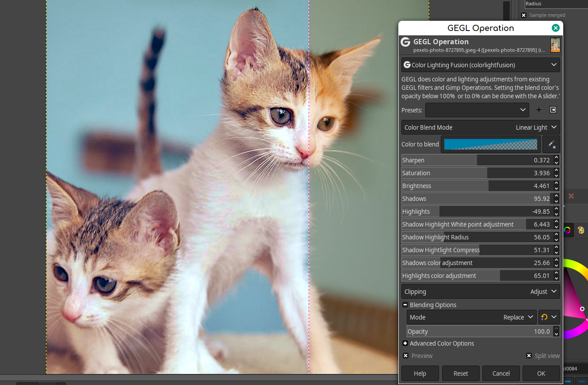Click the Highlights spinner arrows
Viewport: 588px width, 385px height.
pyautogui.click(x=557, y=212)
